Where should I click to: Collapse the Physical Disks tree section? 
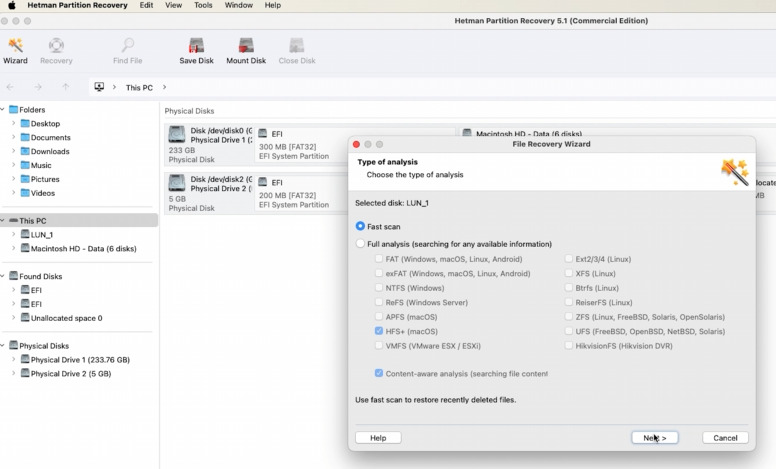tap(2, 345)
